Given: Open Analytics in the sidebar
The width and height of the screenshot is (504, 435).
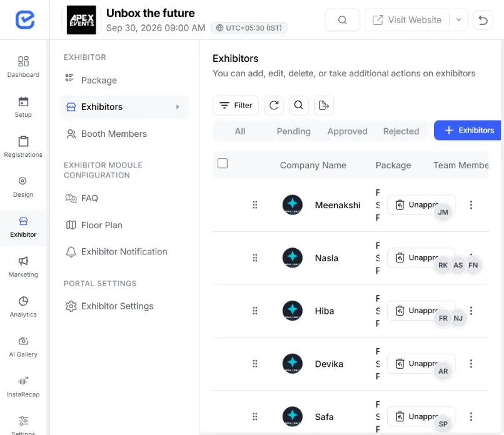Looking at the screenshot, I should tap(23, 306).
